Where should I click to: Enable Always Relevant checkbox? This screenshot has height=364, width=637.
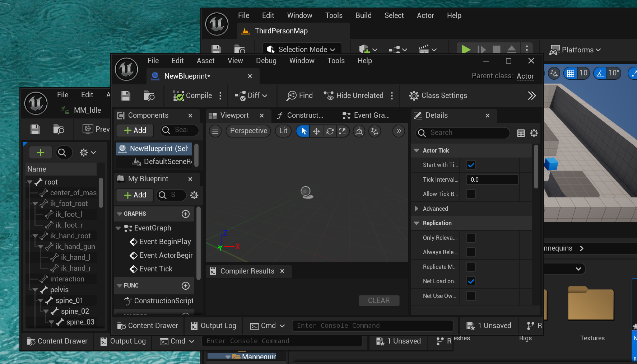(471, 252)
